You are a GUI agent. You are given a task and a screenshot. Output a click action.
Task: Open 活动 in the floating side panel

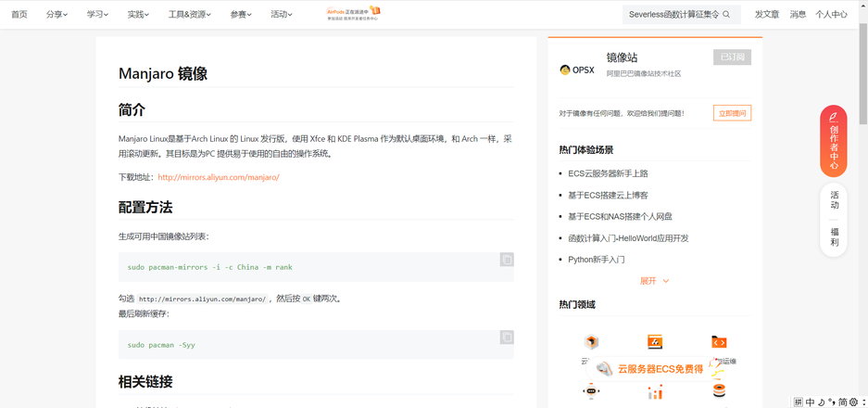[835, 200]
